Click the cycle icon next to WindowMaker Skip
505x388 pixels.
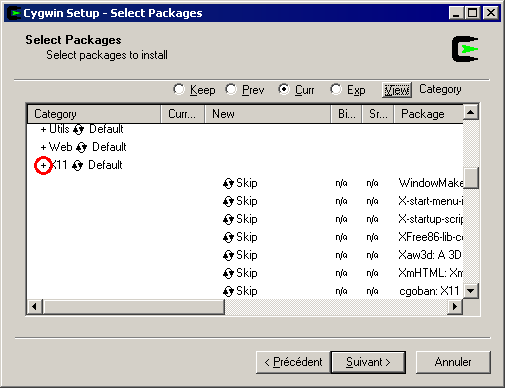coord(228,183)
